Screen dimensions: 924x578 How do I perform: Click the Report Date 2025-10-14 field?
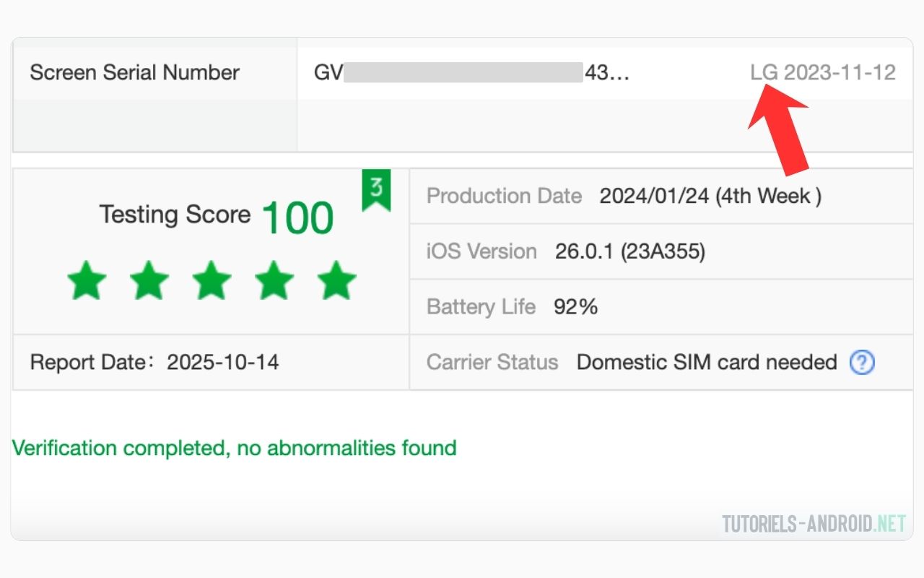coord(154,362)
